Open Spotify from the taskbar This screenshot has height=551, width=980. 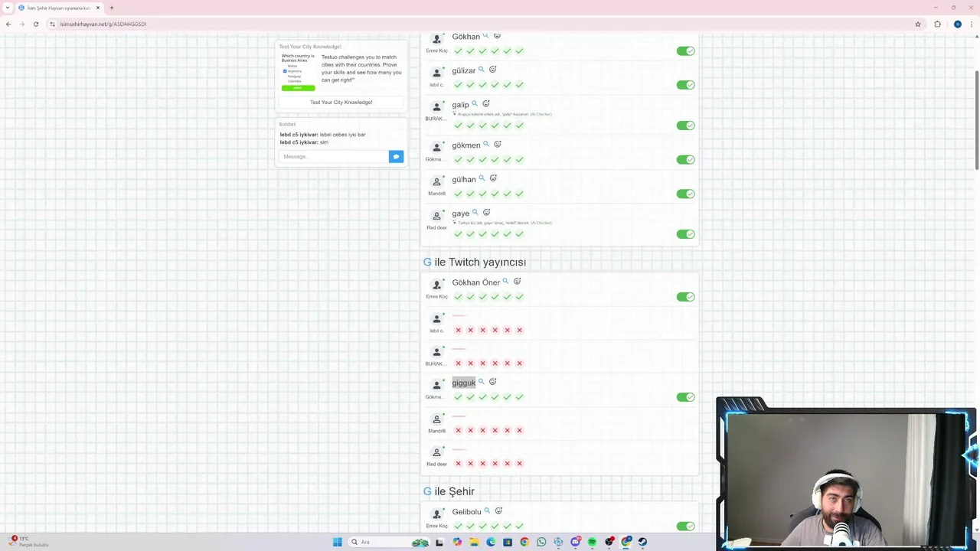coord(592,542)
